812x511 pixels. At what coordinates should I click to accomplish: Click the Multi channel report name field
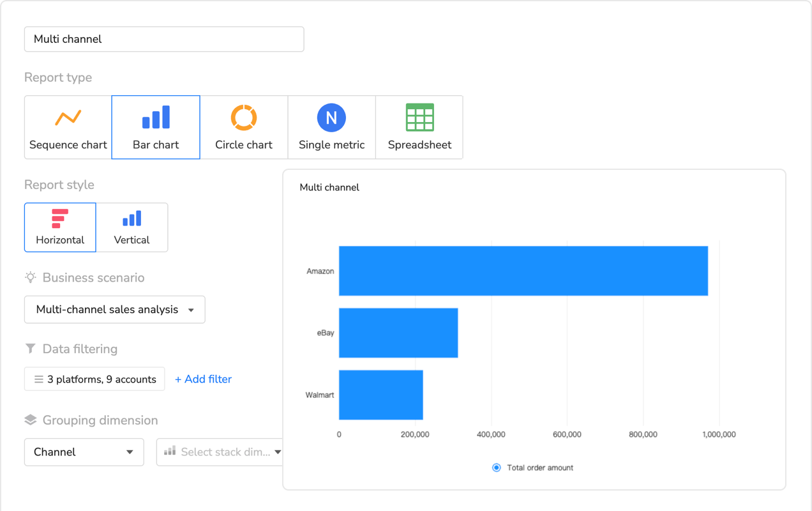click(x=163, y=39)
